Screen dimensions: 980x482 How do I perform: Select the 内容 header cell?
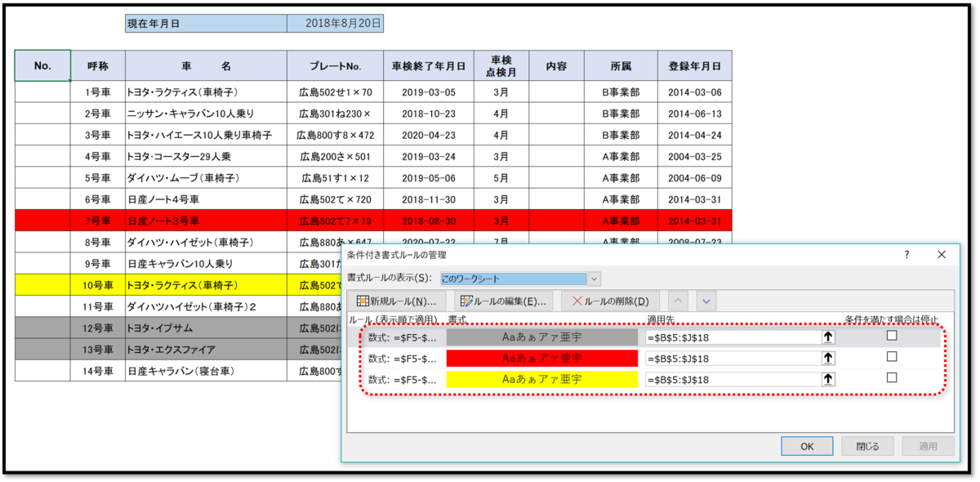(556, 66)
